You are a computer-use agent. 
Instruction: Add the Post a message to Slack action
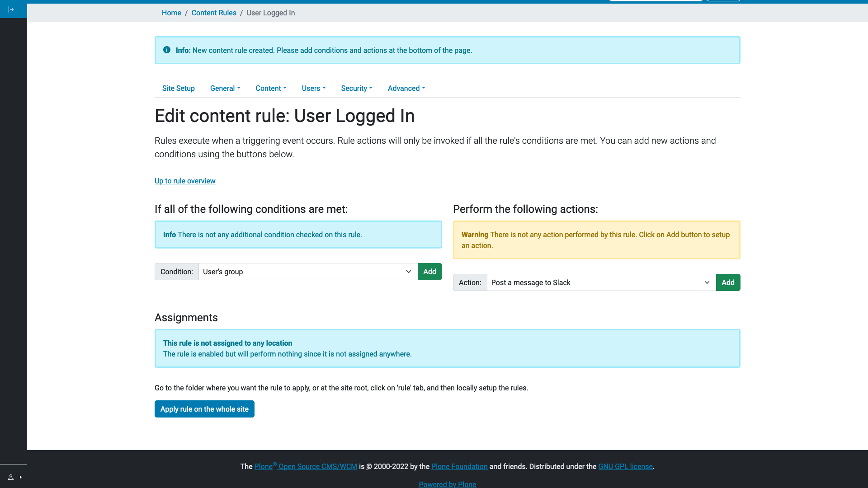[728, 282]
